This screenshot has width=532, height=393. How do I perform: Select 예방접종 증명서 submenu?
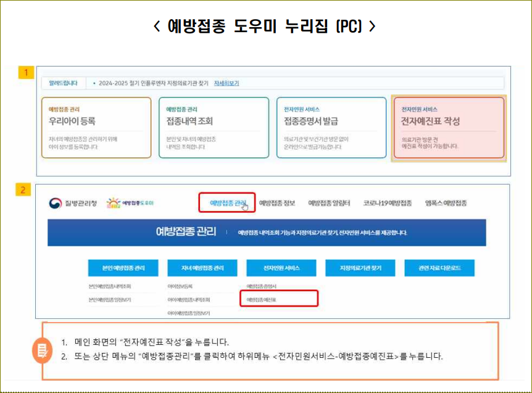tap(261, 286)
